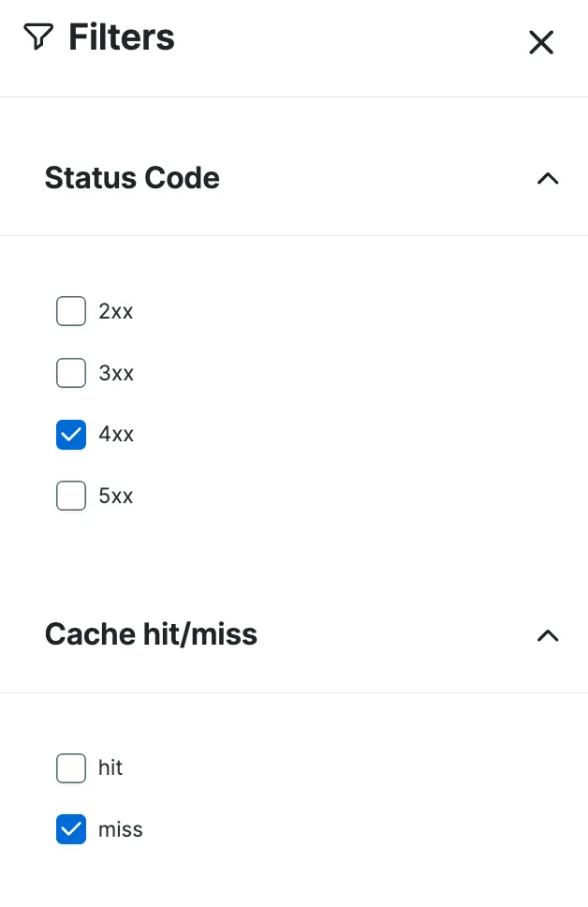Tick the 5xx status code checkbox
Screen dimensions: 588x907
[x=71, y=496]
